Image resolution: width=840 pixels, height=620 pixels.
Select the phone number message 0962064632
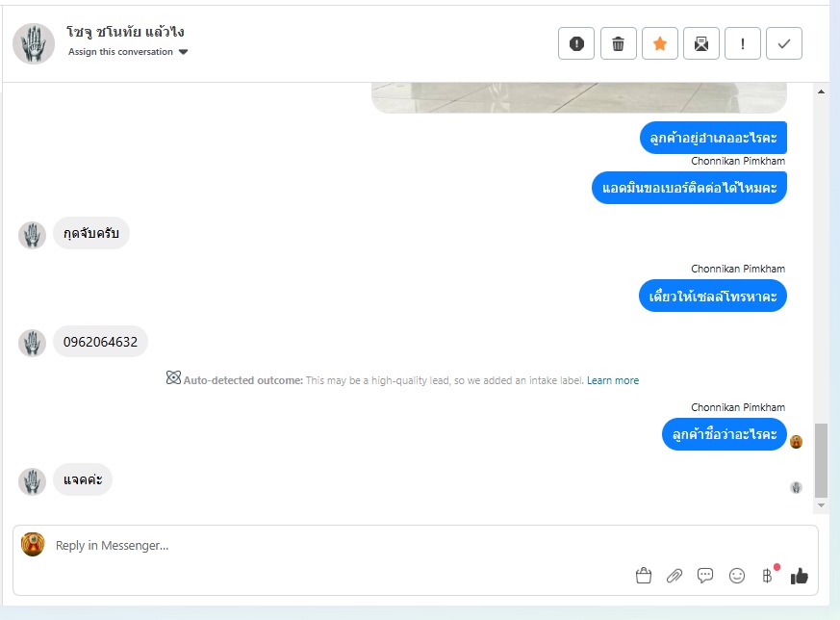[x=100, y=342]
